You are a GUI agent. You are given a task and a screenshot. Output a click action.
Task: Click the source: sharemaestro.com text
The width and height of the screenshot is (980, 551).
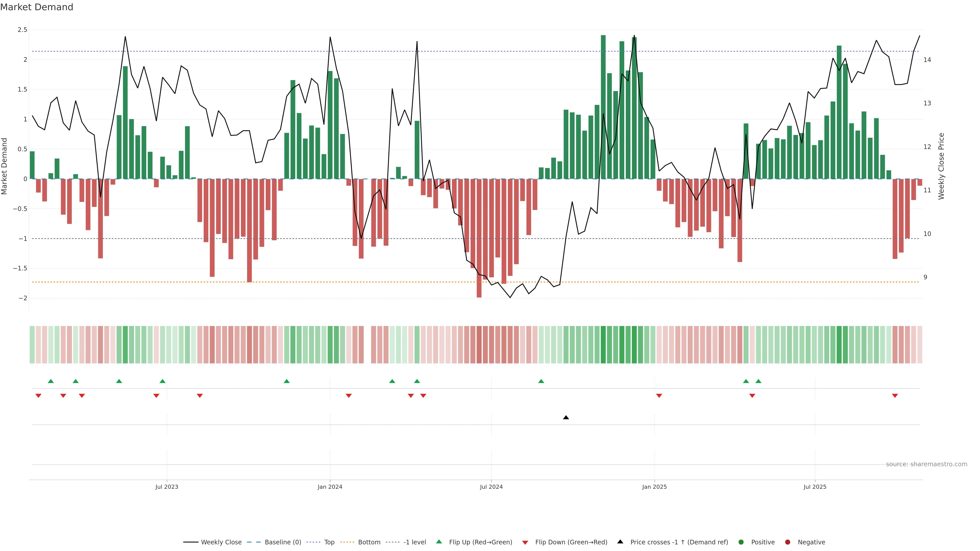click(x=926, y=464)
